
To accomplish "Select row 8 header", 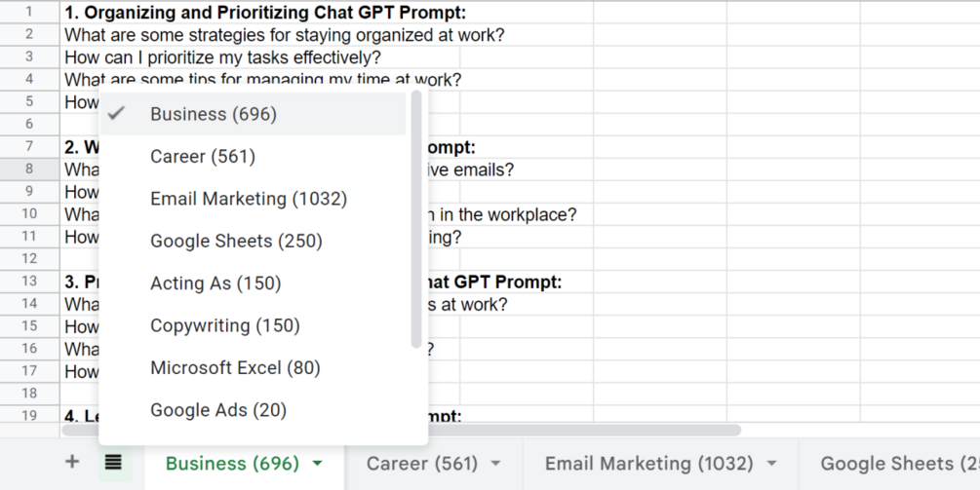I will tap(29, 169).
